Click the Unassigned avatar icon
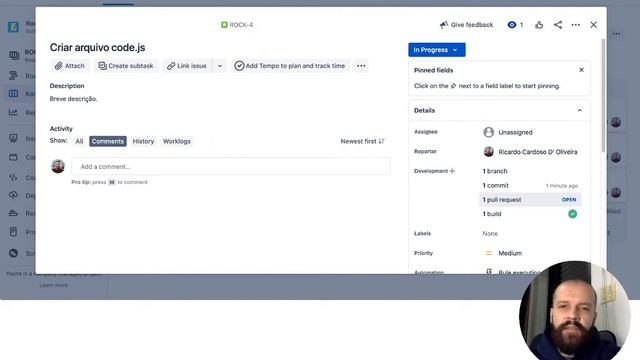 (x=489, y=132)
